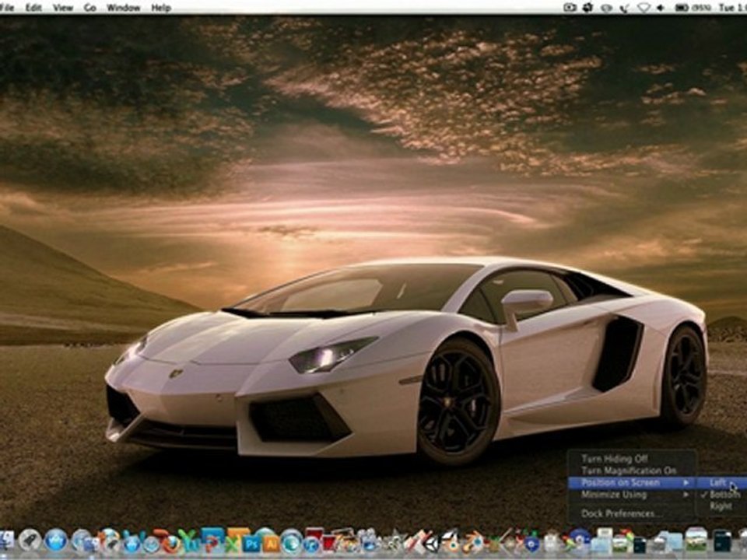This screenshot has width=747, height=560.
Task: Select the checked Bottom dock position
Action: [x=721, y=495]
